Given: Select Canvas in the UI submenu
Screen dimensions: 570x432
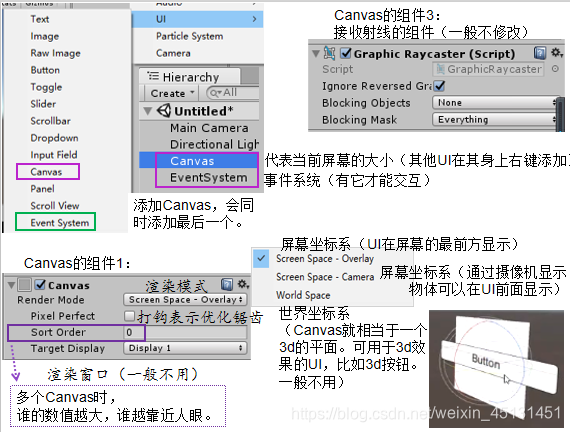Looking at the screenshot, I should pos(46,172).
